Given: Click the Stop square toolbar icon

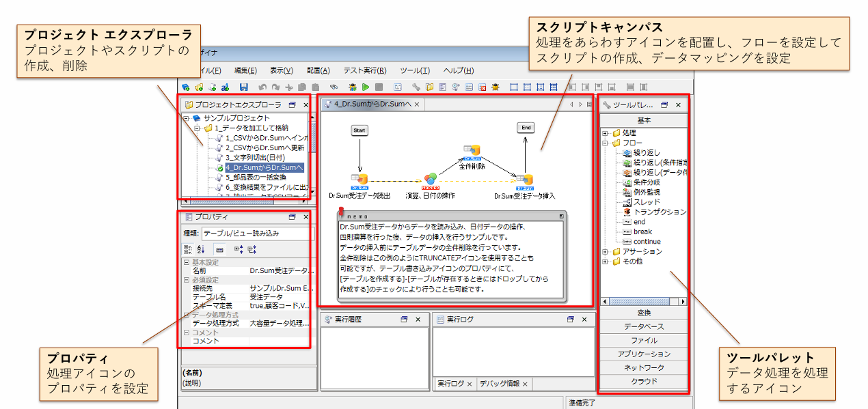Looking at the screenshot, I should click(x=379, y=87).
